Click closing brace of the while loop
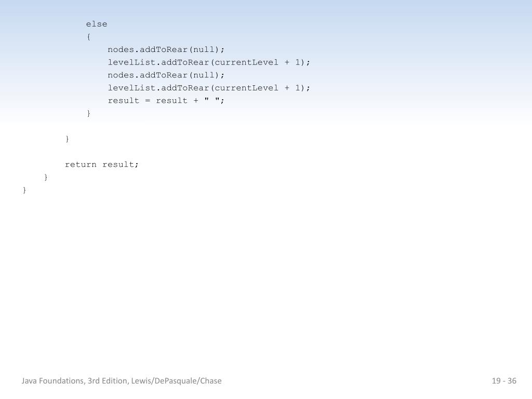 pyautogui.click(x=67, y=139)
